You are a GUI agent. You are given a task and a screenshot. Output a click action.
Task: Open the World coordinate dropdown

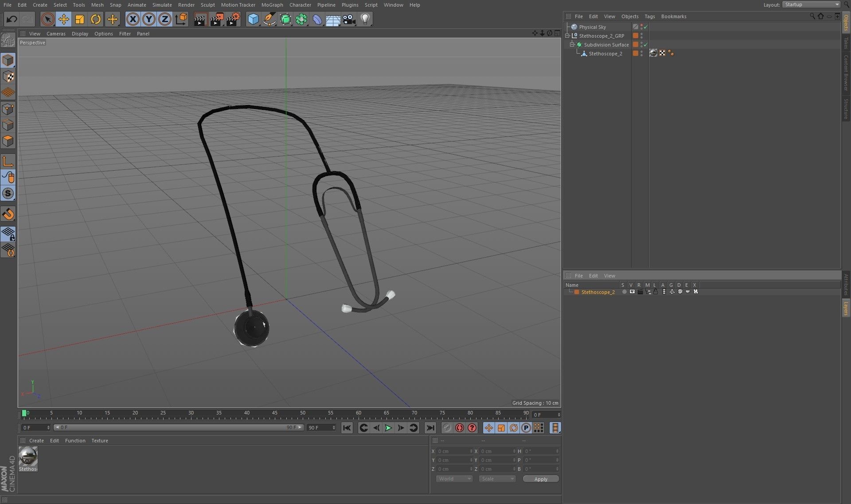454,479
